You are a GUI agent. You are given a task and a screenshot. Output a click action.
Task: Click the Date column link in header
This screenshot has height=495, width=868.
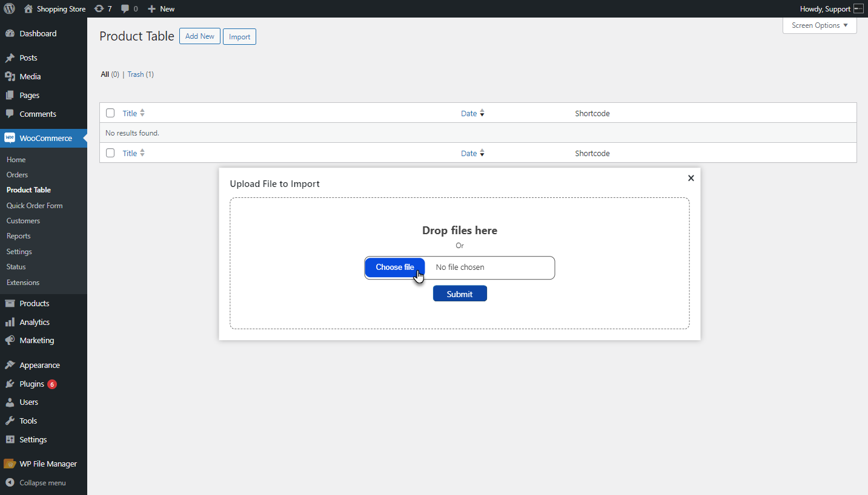tap(469, 113)
